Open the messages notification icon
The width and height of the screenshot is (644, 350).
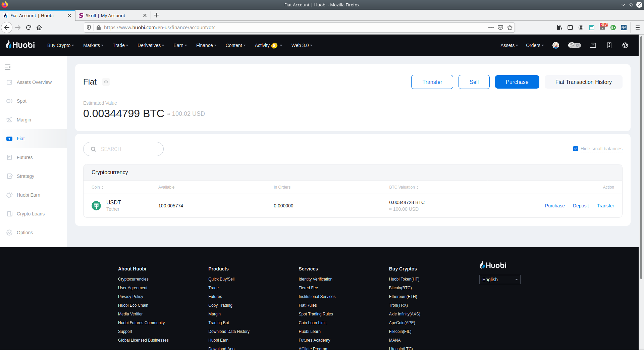tap(593, 45)
